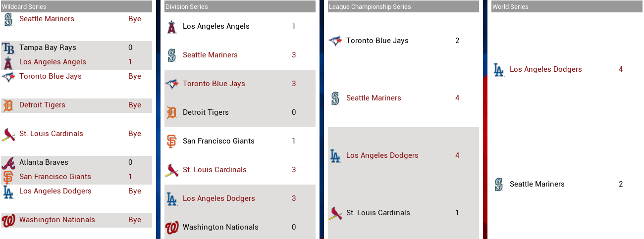Click Giants logo in Division Series
Screen dimensions: 644x239
(171, 142)
